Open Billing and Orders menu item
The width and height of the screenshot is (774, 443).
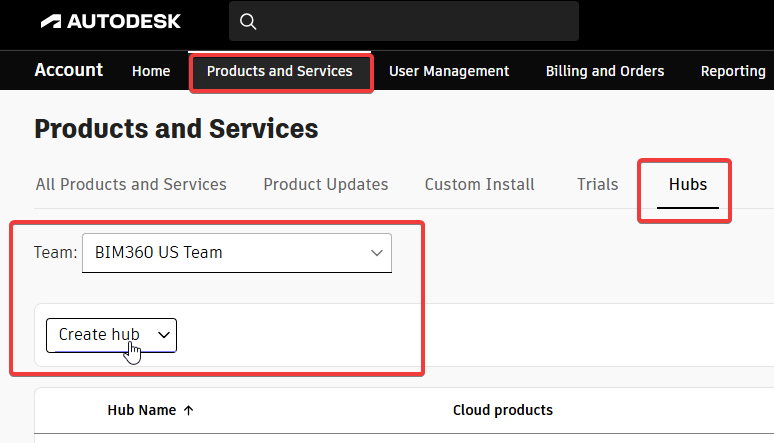point(605,71)
